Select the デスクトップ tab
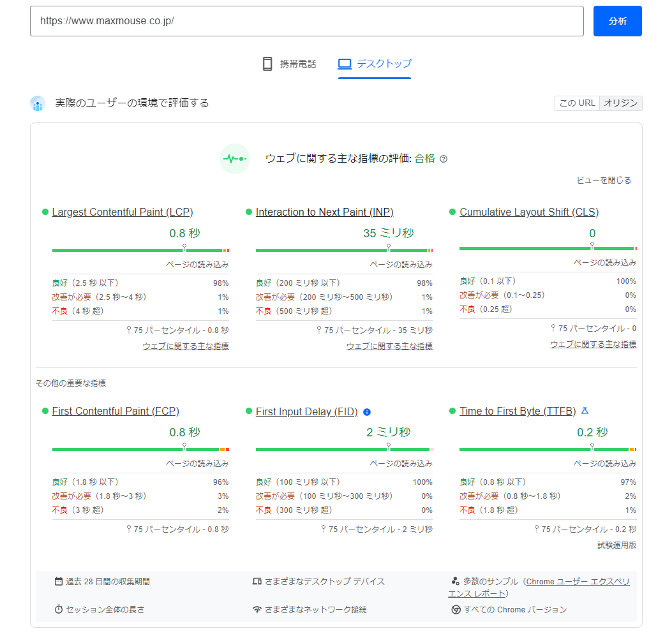The image size is (672, 636). pos(375,64)
